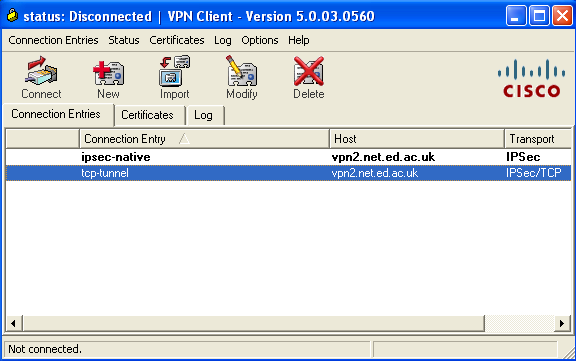Viewport: 576px width, 361px height.
Task: Sort by Host column header
Action: pyautogui.click(x=417, y=139)
